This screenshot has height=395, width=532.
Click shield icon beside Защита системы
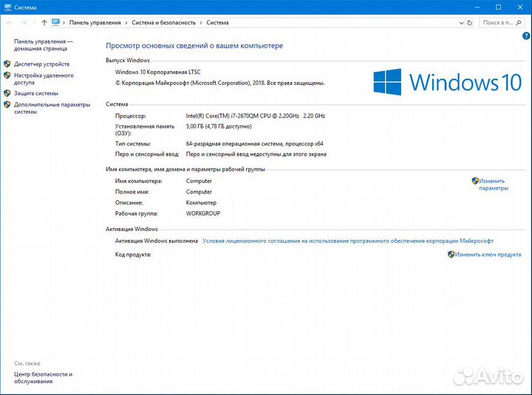tap(7, 93)
